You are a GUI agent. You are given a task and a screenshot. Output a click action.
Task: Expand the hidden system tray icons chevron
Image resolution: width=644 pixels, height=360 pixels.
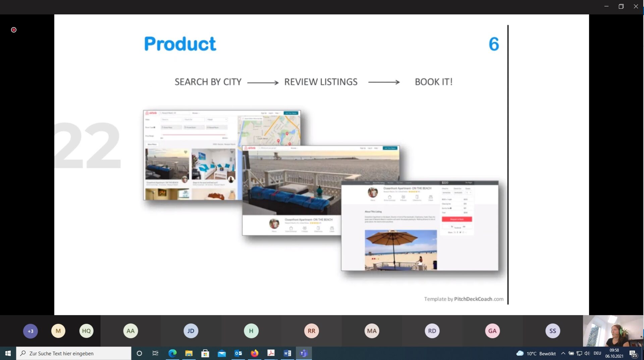click(563, 353)
